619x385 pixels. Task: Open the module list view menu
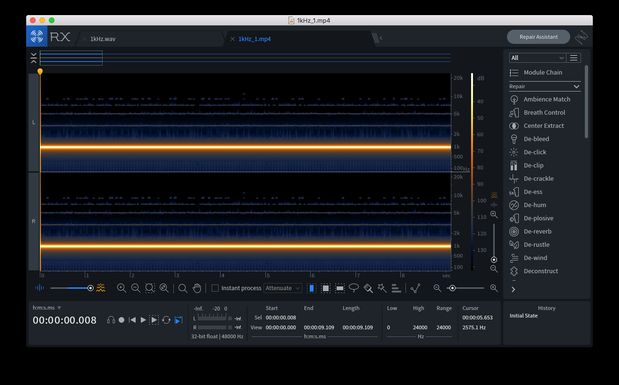tap(574, 58)
